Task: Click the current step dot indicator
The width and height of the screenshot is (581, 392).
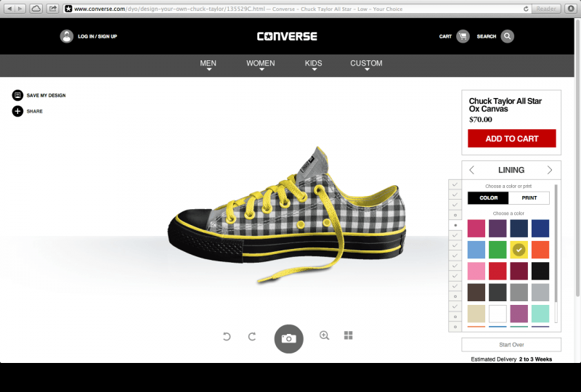Action: (455, 225)
